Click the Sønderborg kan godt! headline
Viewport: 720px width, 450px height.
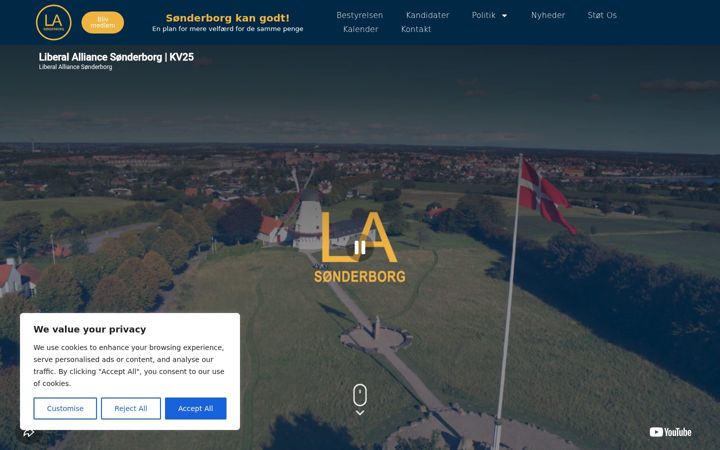coord(228,18)
